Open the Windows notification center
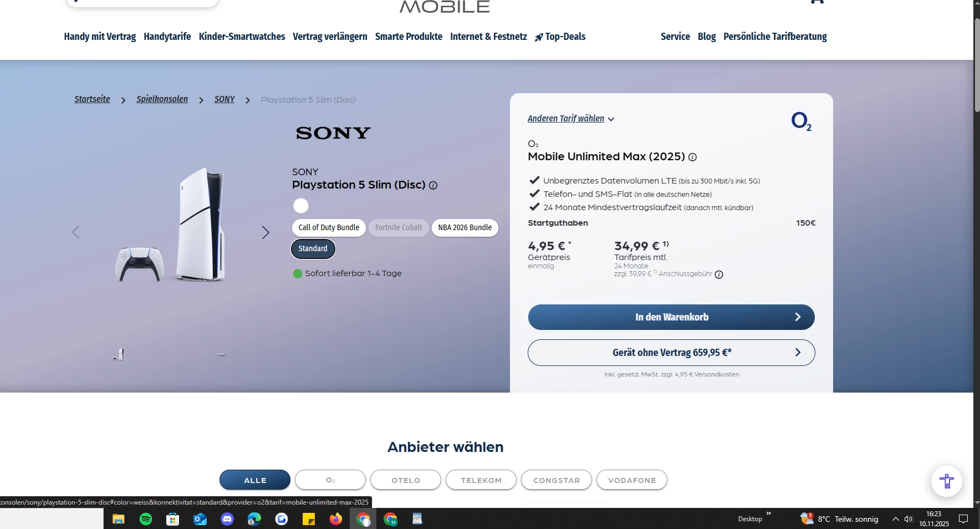The image size is (980, 529). coord(964,519)
